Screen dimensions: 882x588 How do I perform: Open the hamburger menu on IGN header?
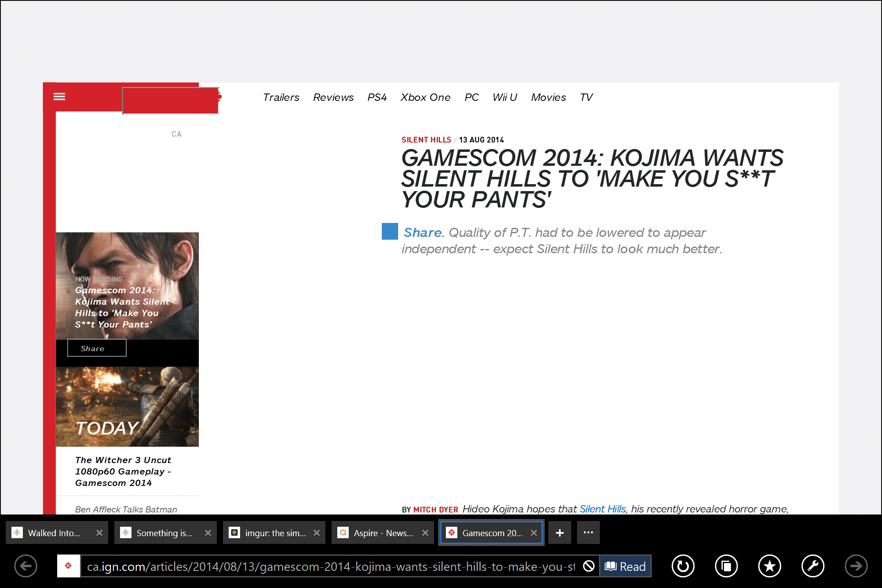tap(59, 96)
